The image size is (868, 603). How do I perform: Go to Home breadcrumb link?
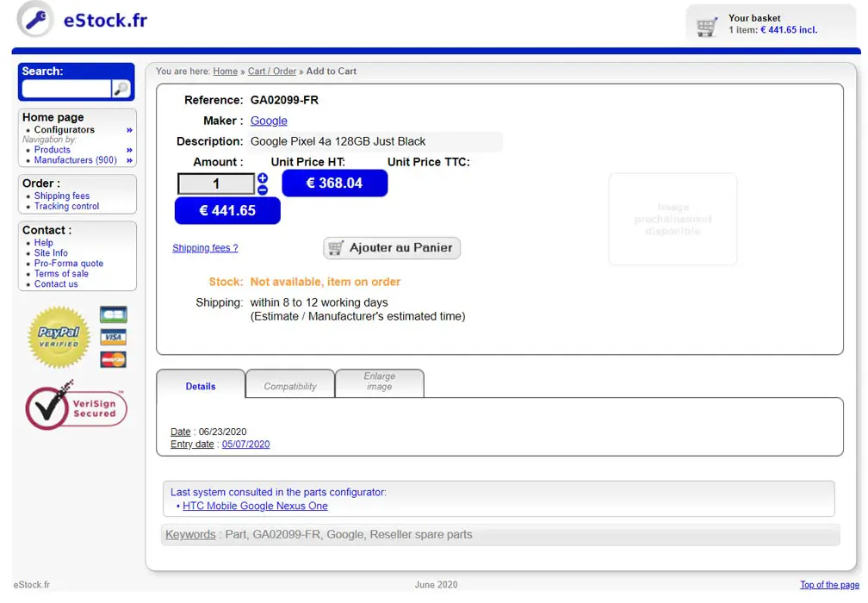click(226, 71)
